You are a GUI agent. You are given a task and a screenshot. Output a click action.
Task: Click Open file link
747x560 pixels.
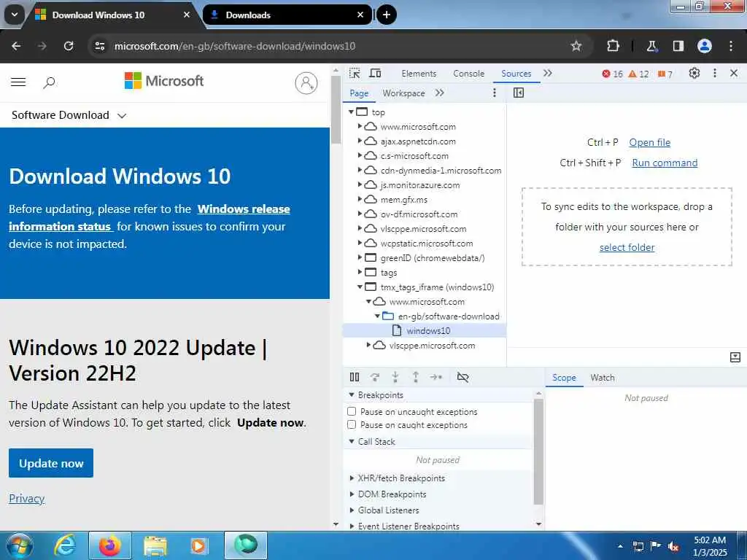point(650,142)
